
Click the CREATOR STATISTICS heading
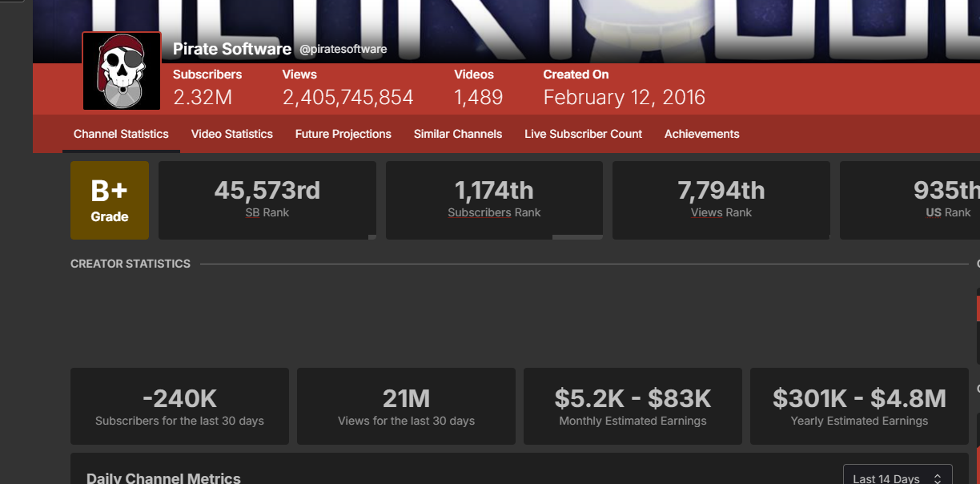[x=131, y=264]
